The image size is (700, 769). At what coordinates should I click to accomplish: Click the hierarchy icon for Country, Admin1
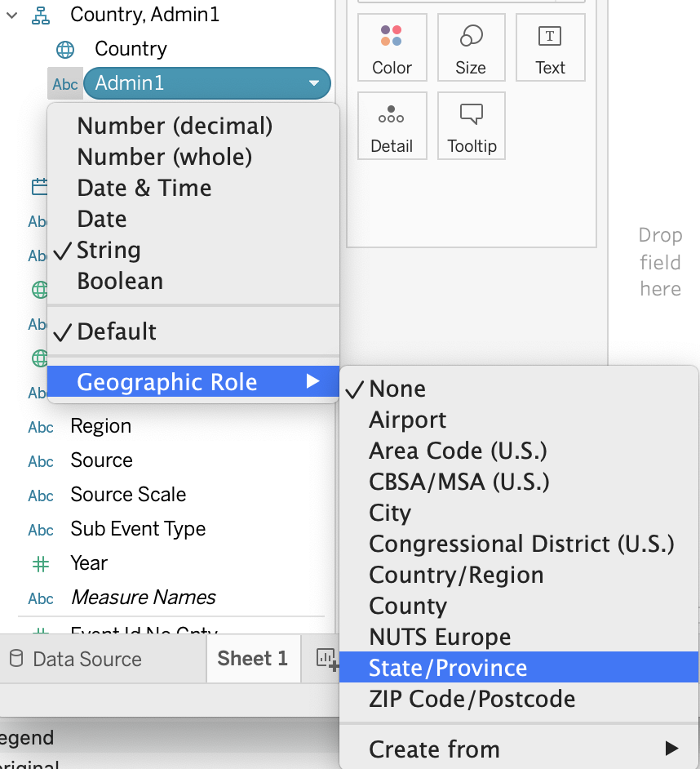(41, 15)
